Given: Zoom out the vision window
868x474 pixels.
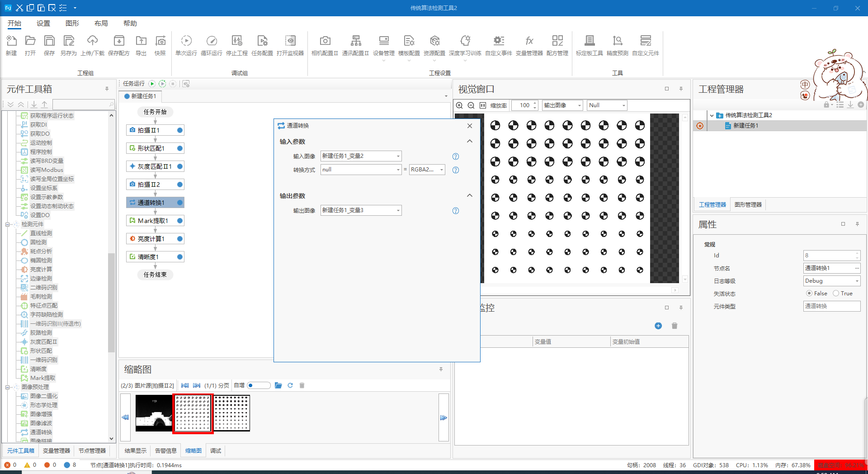Looking at the screenshot, I should tap(471, 105).
